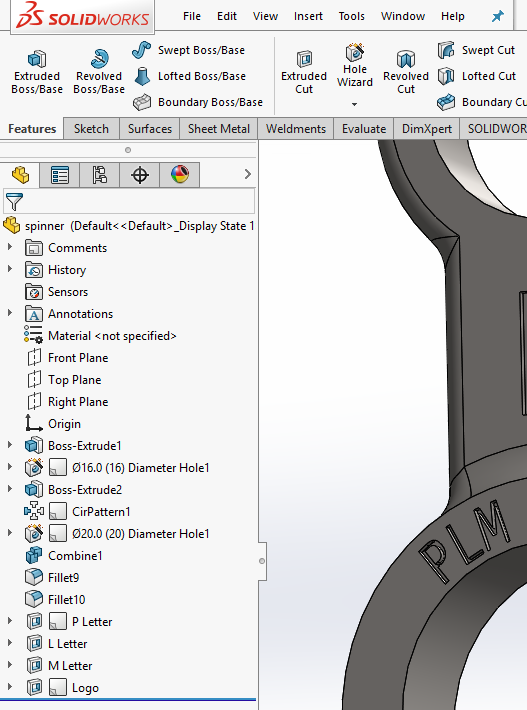This screenshot has height=710, width=527.
Task: Open the DimXpertManager crosshair tab
Action: coord(139,175)
